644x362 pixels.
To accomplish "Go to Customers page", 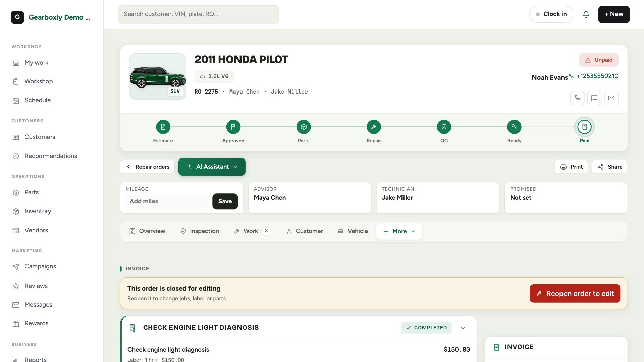I will (x=40, y=137).
